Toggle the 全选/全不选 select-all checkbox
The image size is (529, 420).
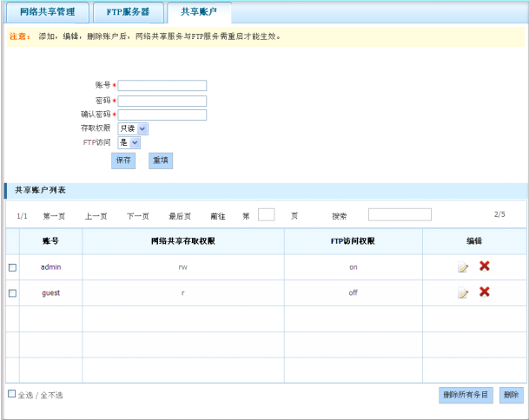pyautogui.click(x=11, y=394)
